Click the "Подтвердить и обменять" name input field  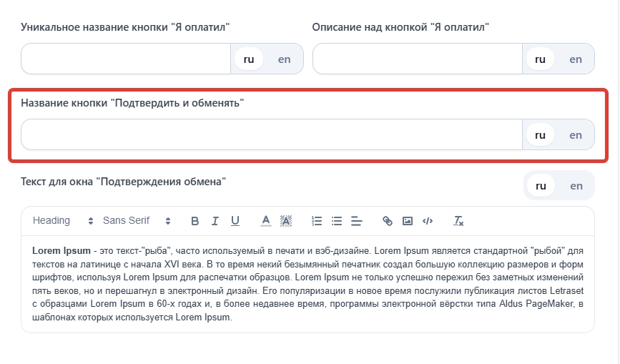[x=272, y=134]
